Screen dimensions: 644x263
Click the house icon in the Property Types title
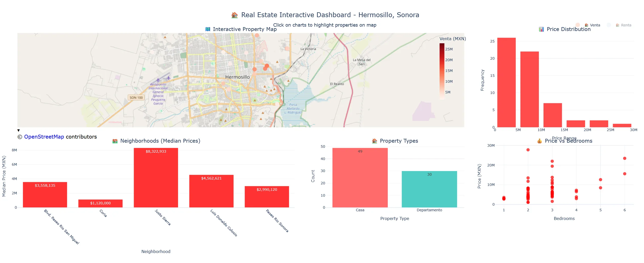coord(374,141)
